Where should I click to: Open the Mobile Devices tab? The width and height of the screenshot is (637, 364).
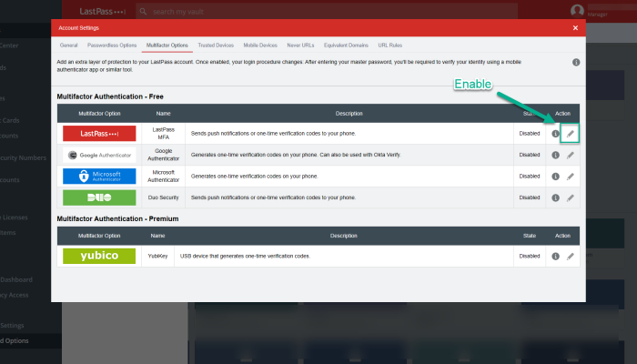[x=260, y=45]
